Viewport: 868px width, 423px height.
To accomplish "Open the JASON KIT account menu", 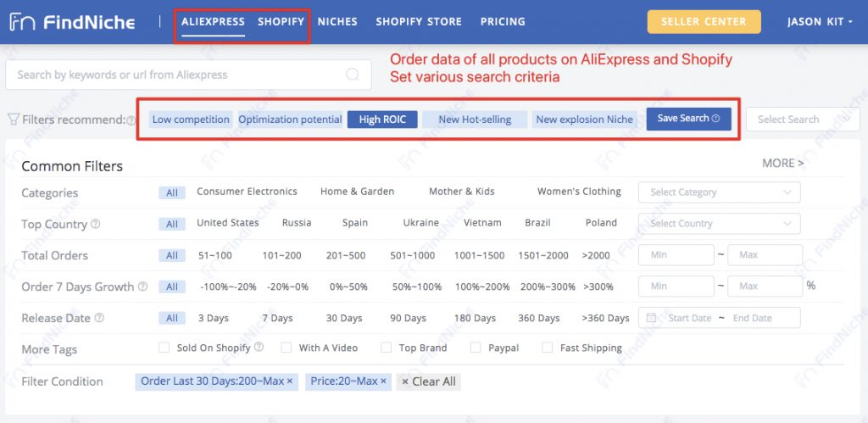I will (x=820, y=22).
